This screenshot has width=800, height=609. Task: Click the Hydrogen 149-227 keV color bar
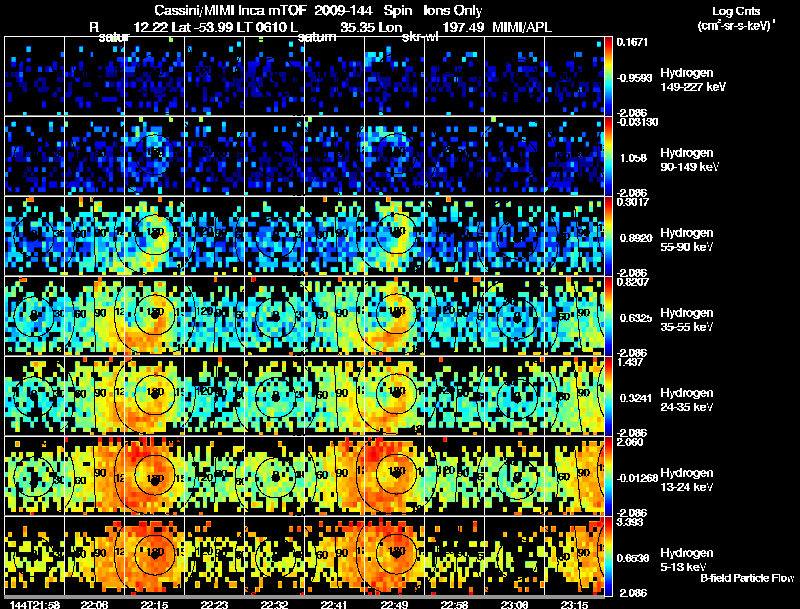608,75
